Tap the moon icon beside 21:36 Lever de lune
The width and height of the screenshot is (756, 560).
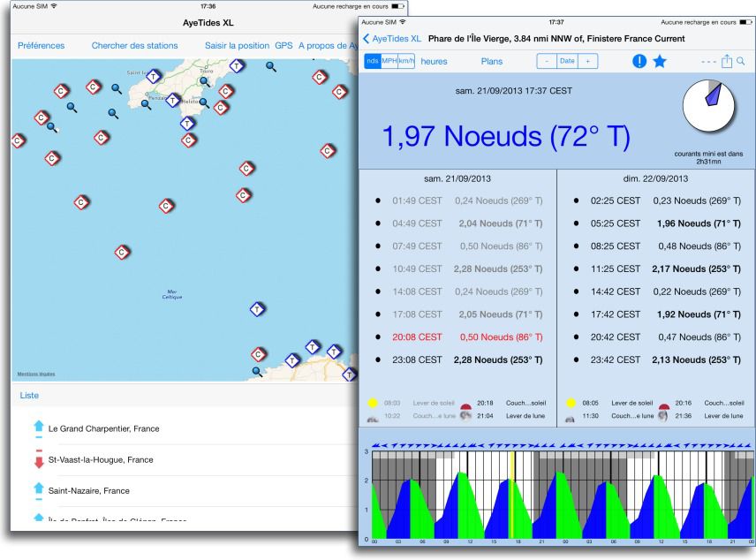663,416
